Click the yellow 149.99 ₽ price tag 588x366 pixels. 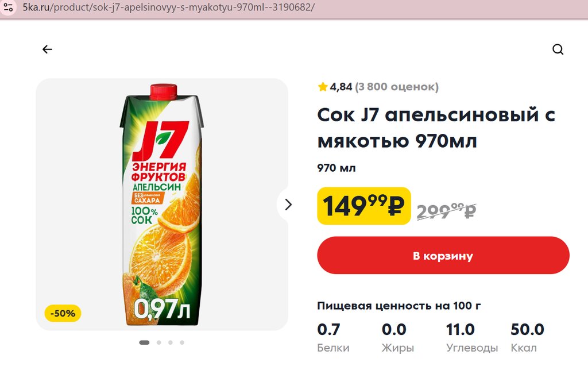pyautogui.click(x=363, y=206)
